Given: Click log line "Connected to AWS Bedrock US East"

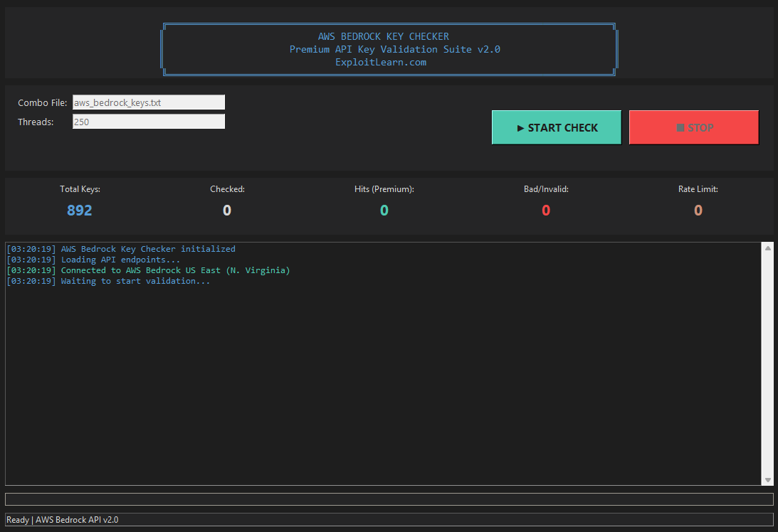Looking at the screenshot, I should coord(148,270).
